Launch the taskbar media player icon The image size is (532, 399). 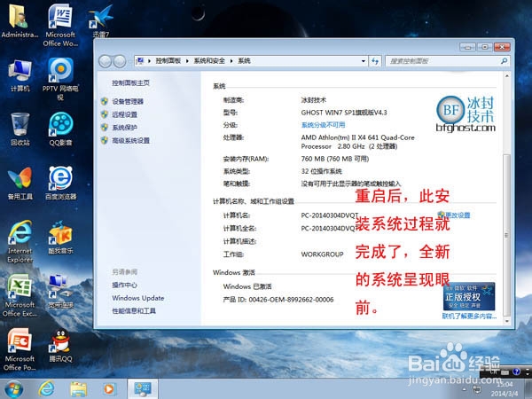tap(109, 388)
